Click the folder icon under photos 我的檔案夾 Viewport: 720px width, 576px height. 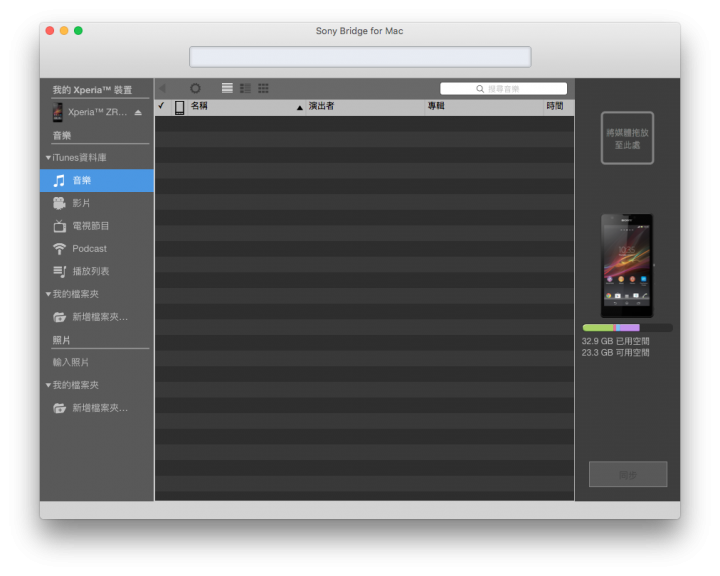(x=60, y=408)
